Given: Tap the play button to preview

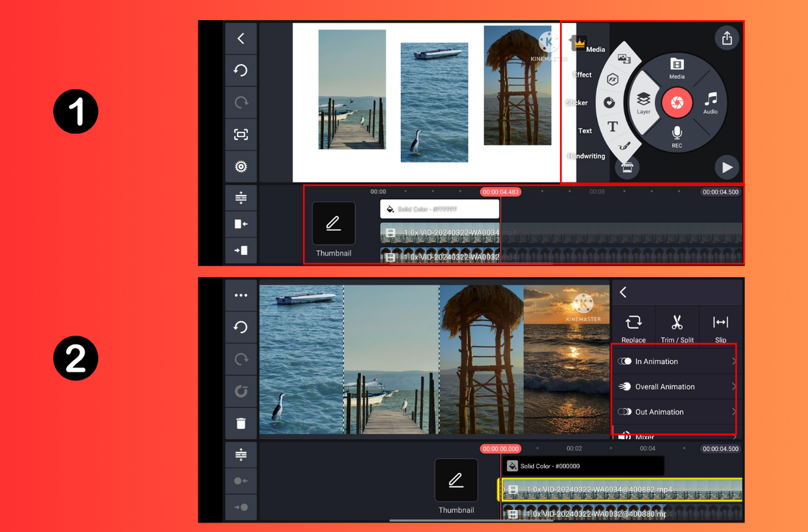Looking at the screenshot, I should click(x=727, y=167).
